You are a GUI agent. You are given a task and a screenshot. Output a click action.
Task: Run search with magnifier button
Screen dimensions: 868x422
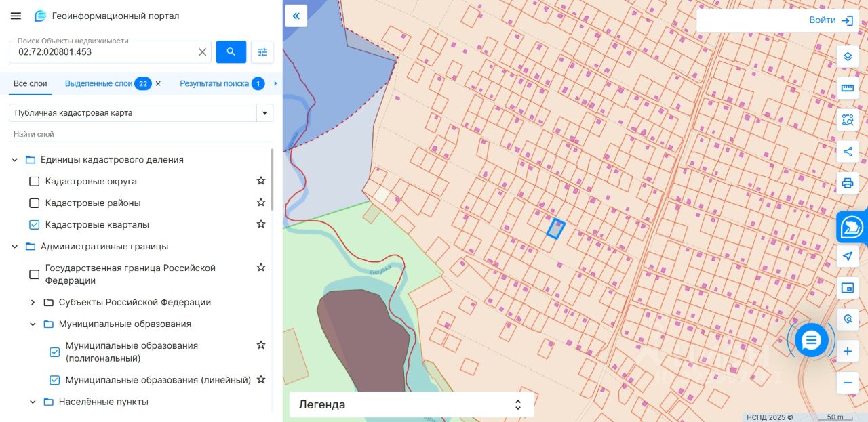[x=231, y=52]
